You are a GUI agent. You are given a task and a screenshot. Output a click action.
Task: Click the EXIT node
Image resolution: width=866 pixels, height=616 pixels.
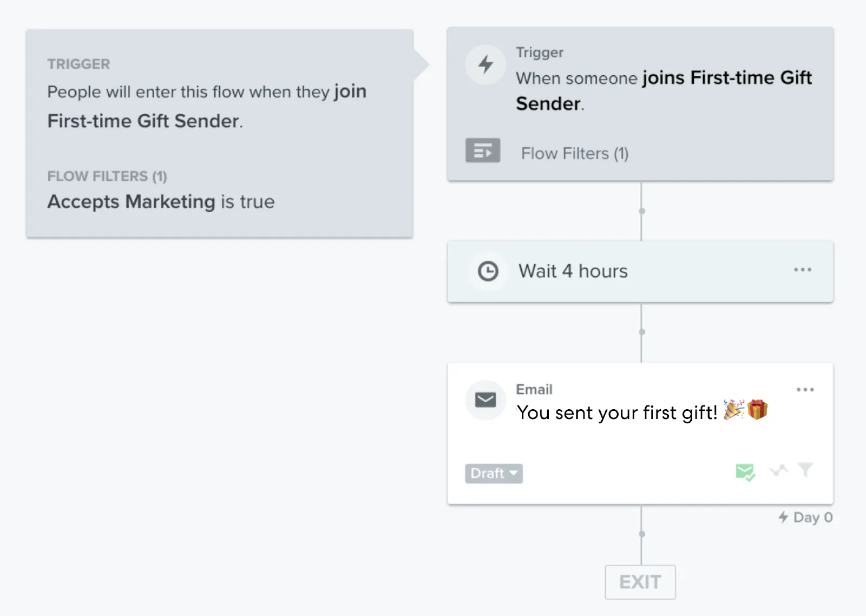point(640,582)
